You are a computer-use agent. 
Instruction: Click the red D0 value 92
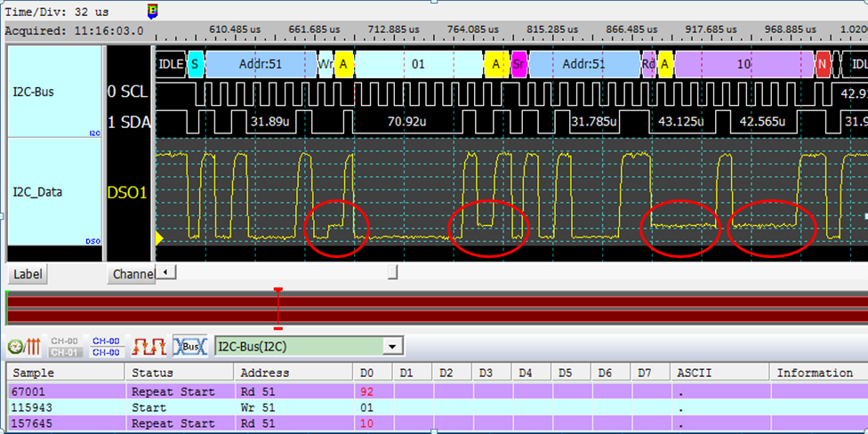366,392
